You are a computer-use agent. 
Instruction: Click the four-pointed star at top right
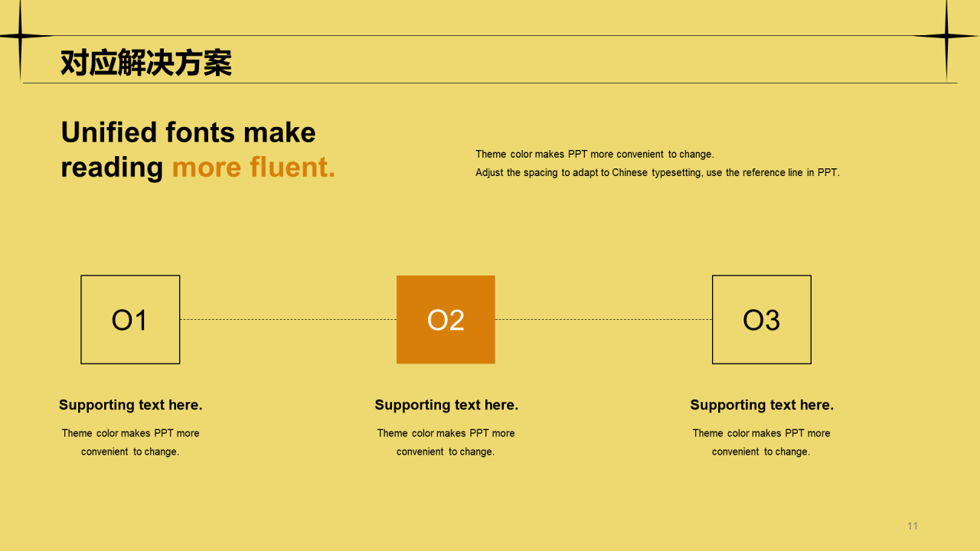[x=946, y=35]
